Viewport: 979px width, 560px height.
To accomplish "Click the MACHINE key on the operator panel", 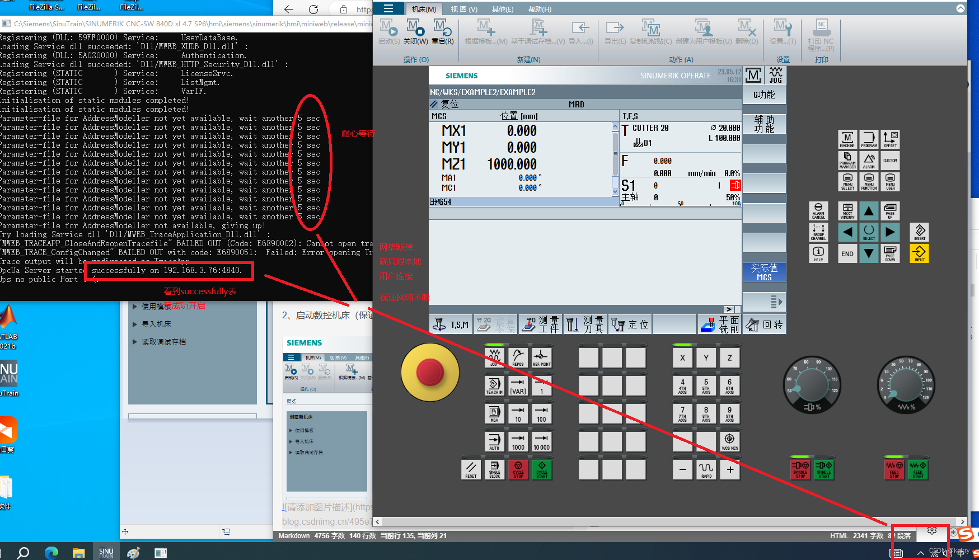I will coord(847,139).
